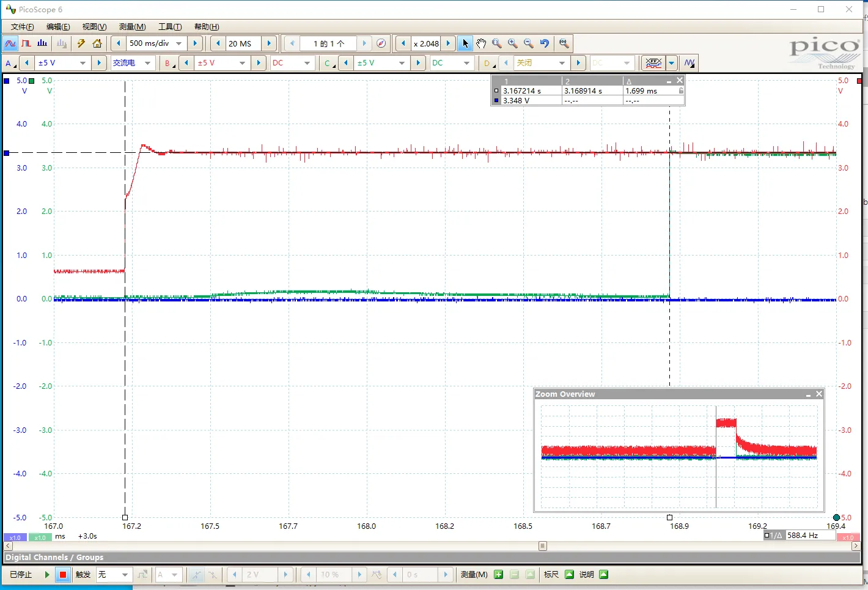Select the normal pointer tool
The image size is (868, 590).
(465, 43)
